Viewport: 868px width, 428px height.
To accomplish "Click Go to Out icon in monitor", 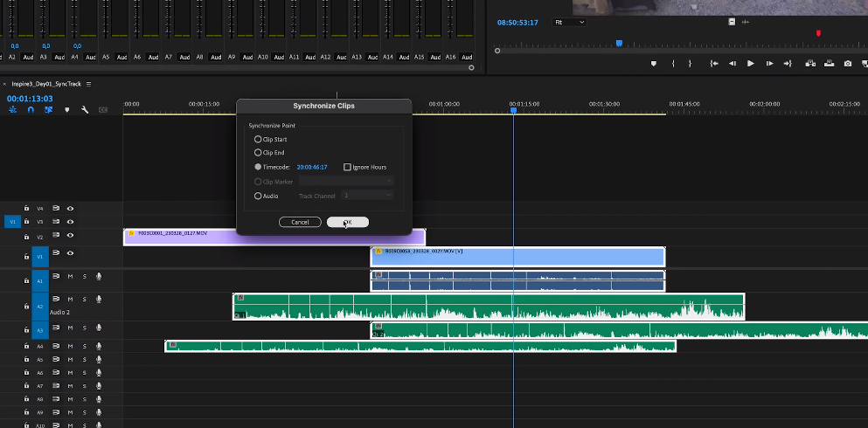I will click(x=788, y=64).
